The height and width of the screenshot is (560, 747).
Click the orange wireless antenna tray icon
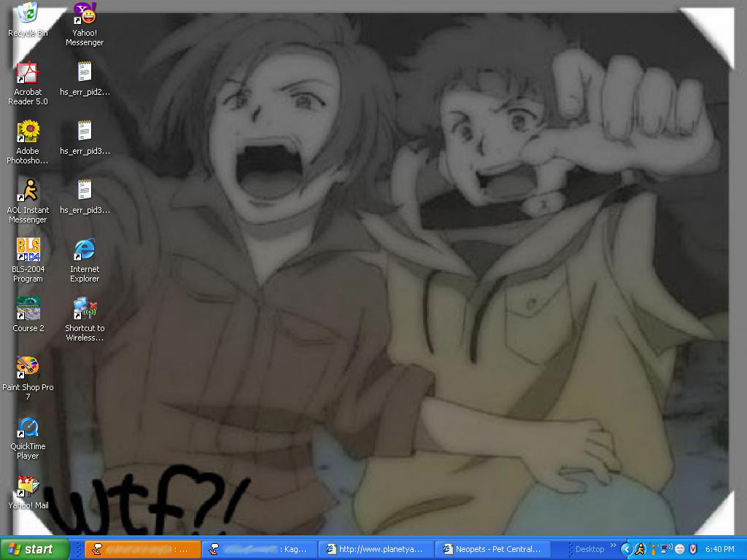pyautogui.click(x=654, y=550)
